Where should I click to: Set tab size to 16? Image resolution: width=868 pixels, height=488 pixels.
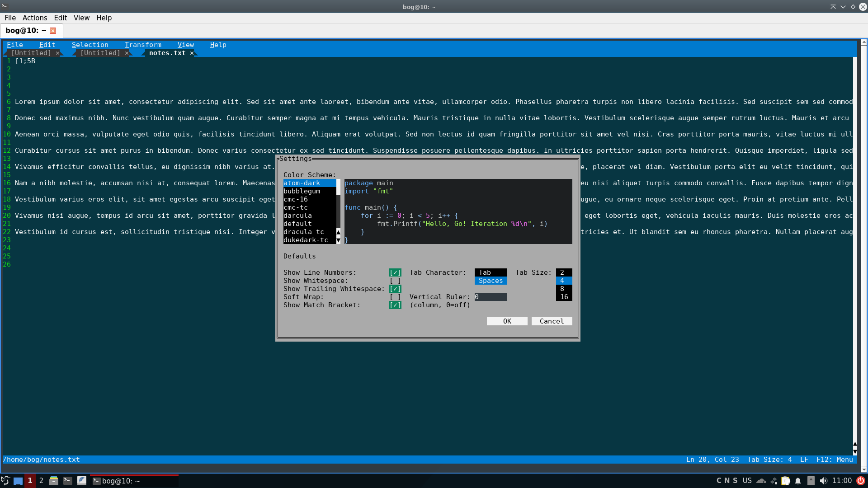tap(564, 297)
